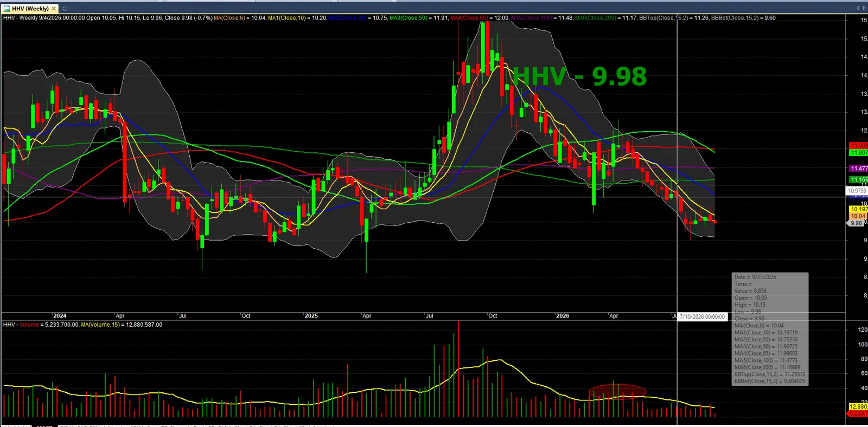The image size is (868, 427).
Task: Click the MA2(Close,20) = 10.75336 tooltip row
Action: tap(766, 340)
